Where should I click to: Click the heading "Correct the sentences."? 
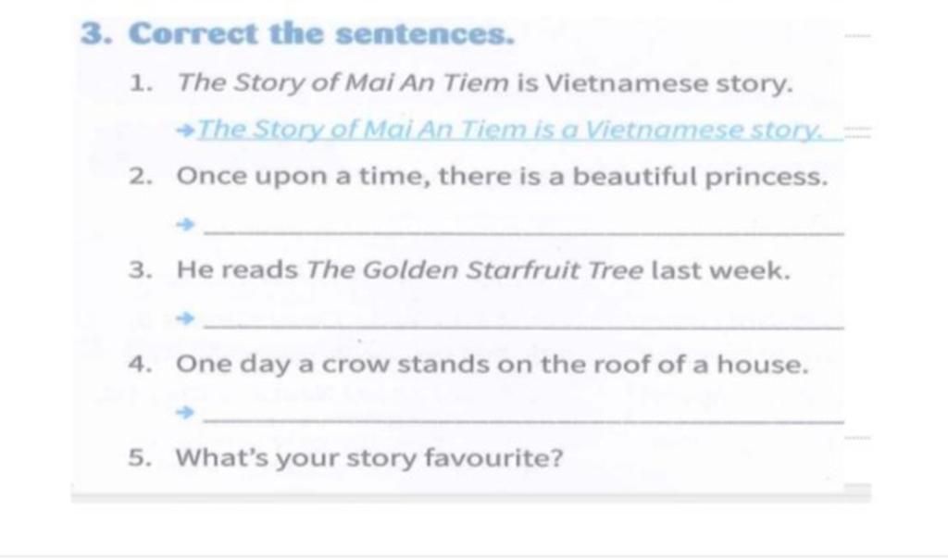click(319, 34)
